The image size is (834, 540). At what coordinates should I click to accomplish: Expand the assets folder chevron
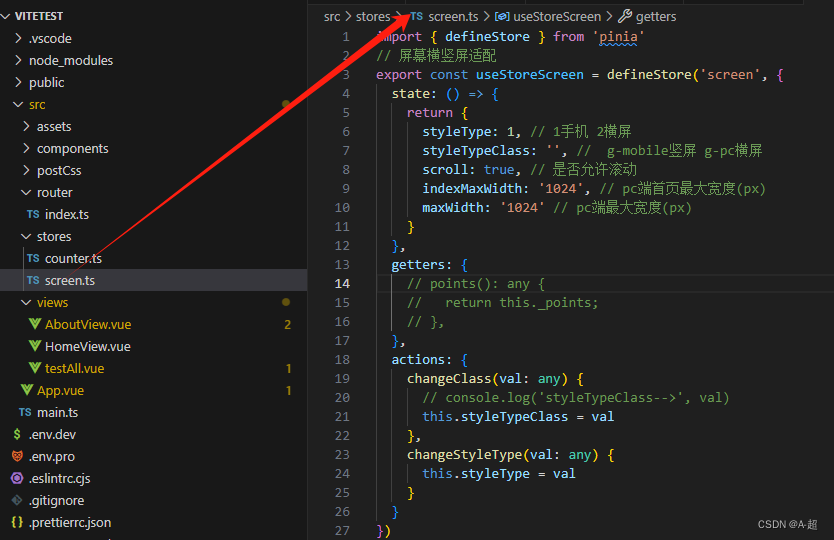pos(27,126)
